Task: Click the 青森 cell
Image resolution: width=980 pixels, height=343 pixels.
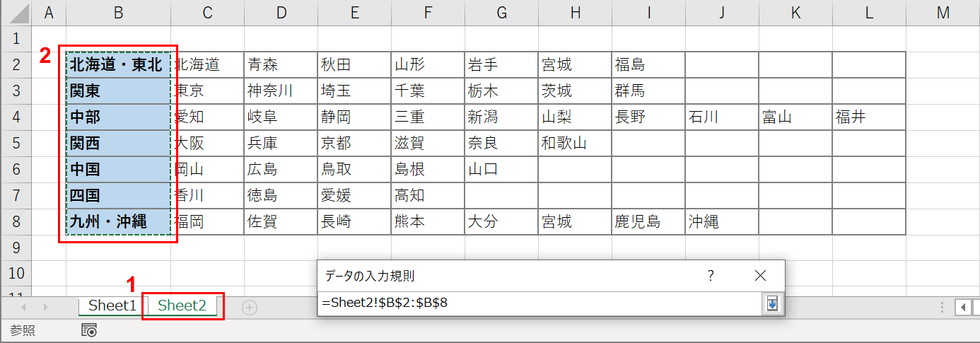Action: pyautogui.click(x=281, y=65)
